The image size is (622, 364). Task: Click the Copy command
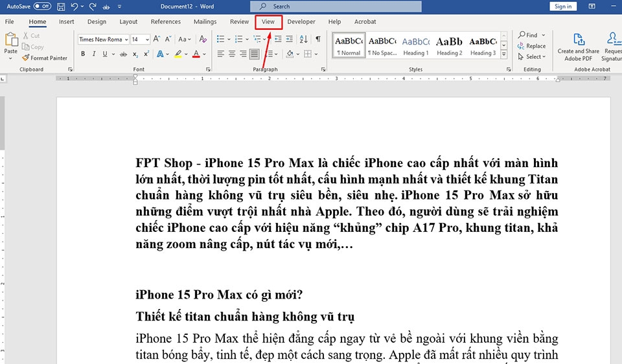pyautogui.click(x=33, y=47)
